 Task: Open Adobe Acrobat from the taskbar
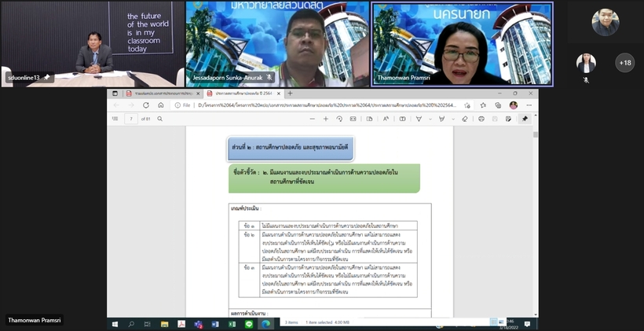[181, 324]
